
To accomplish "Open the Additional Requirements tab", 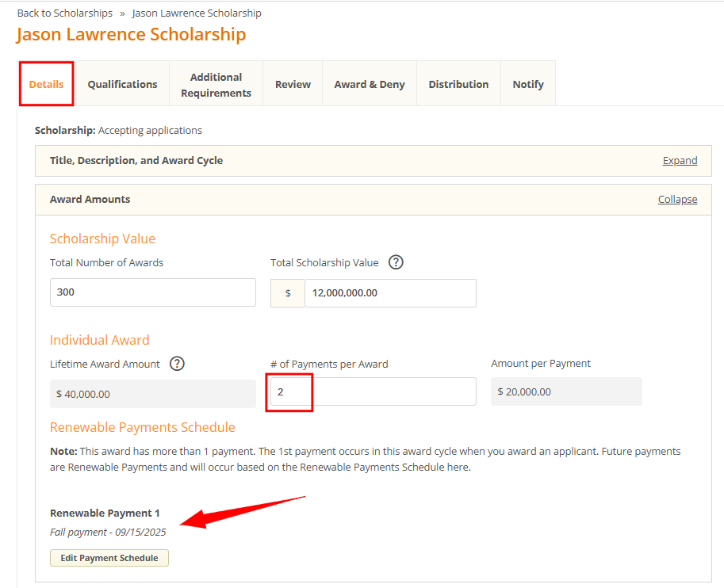I will pos(215,82).
